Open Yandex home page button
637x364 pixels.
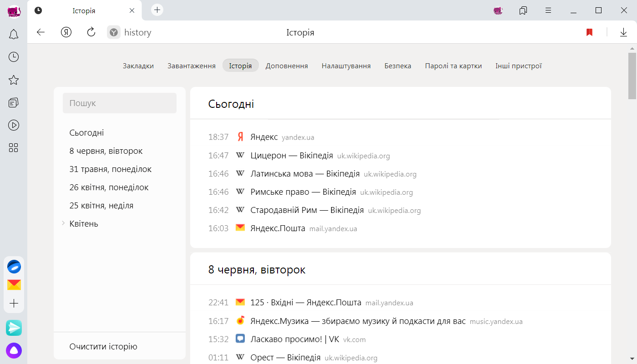66,32
